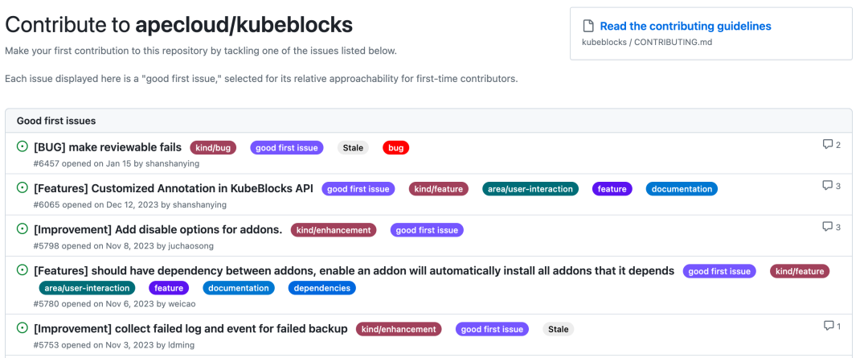Select Stale label on make reviewable issue
The height and width of the screenshot is (358, 868).
[x=353, y=148]
